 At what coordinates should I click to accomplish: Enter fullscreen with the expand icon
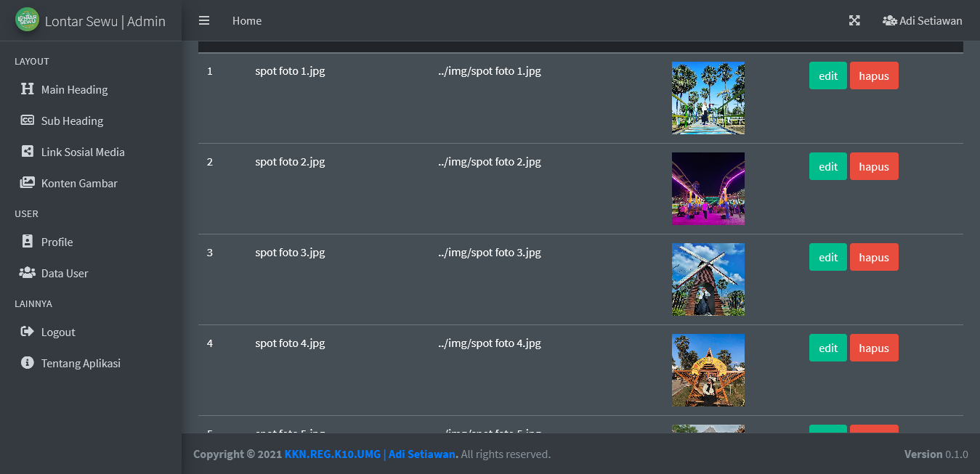[x=854, y=20]
